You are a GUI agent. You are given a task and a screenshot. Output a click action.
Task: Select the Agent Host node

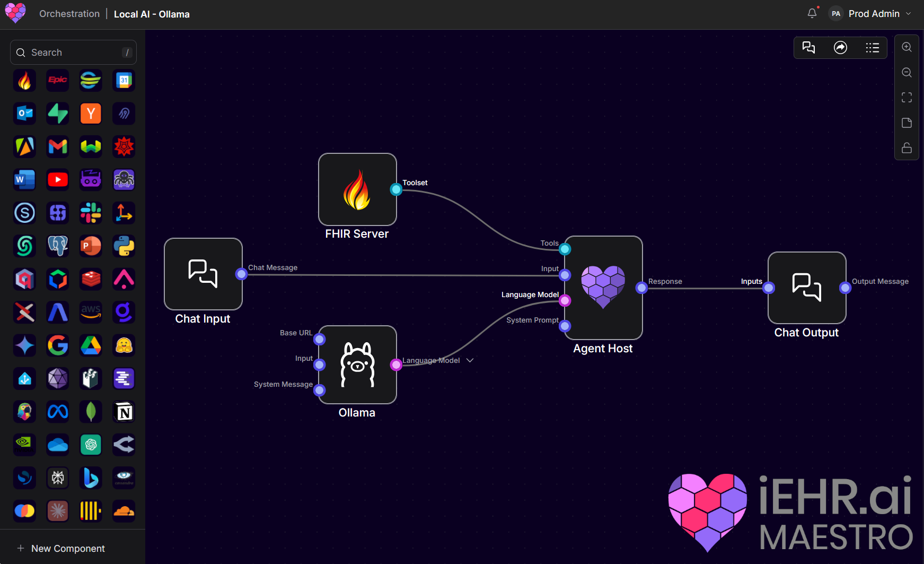coord(603,288)
